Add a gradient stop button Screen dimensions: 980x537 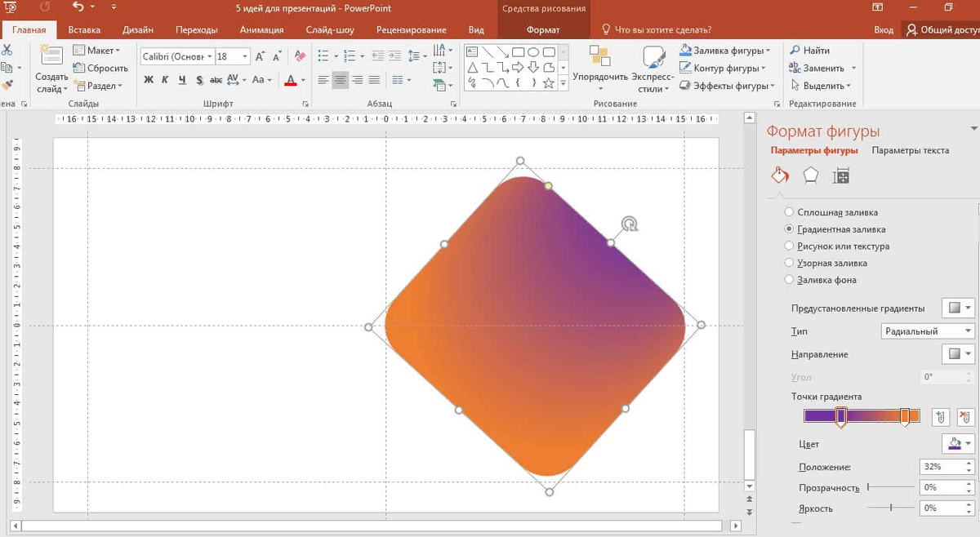coord(941,417)
